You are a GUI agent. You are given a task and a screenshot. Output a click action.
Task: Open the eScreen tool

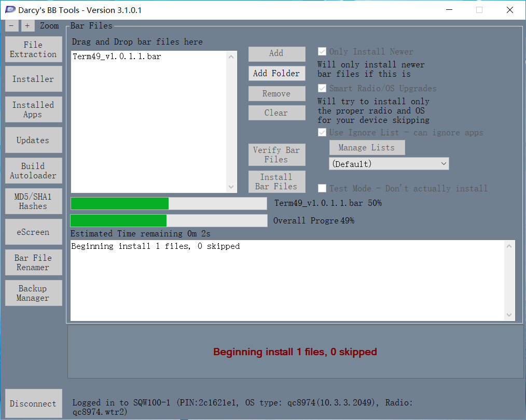pyautogui.click(x=33, y=232)
